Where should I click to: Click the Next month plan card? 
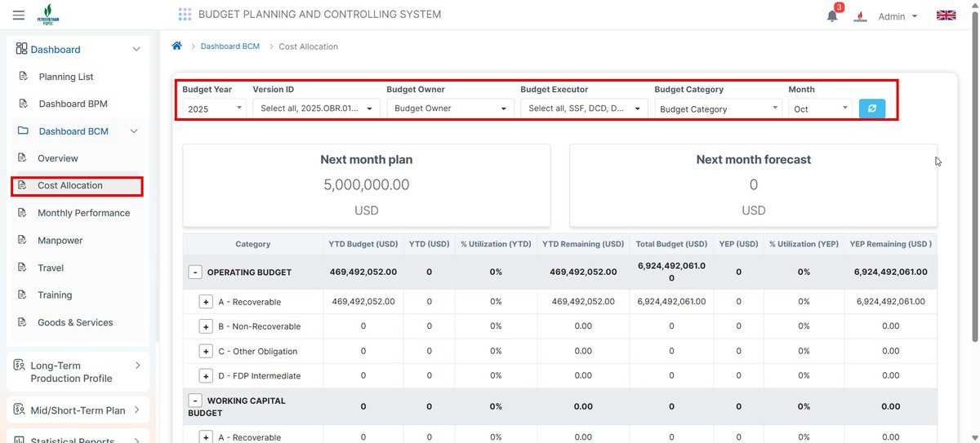[x=367, y=185]
